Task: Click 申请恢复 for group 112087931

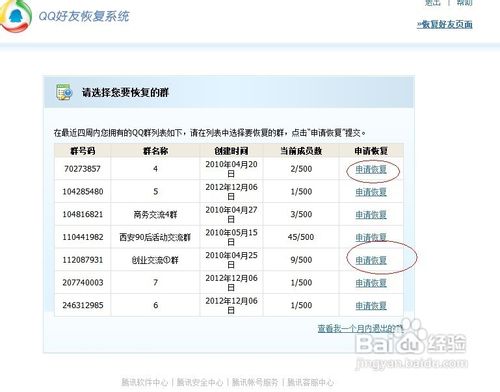Action: pos(371,260)
